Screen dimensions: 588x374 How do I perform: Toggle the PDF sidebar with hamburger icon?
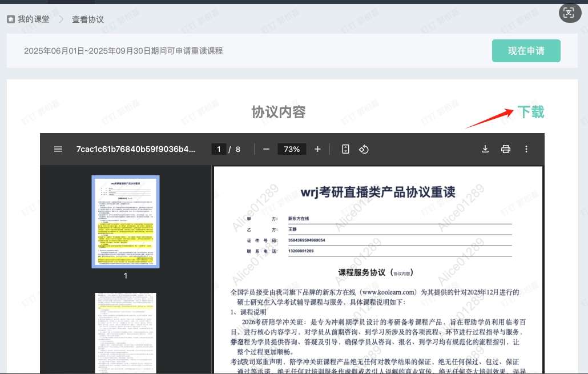point(58,149)
